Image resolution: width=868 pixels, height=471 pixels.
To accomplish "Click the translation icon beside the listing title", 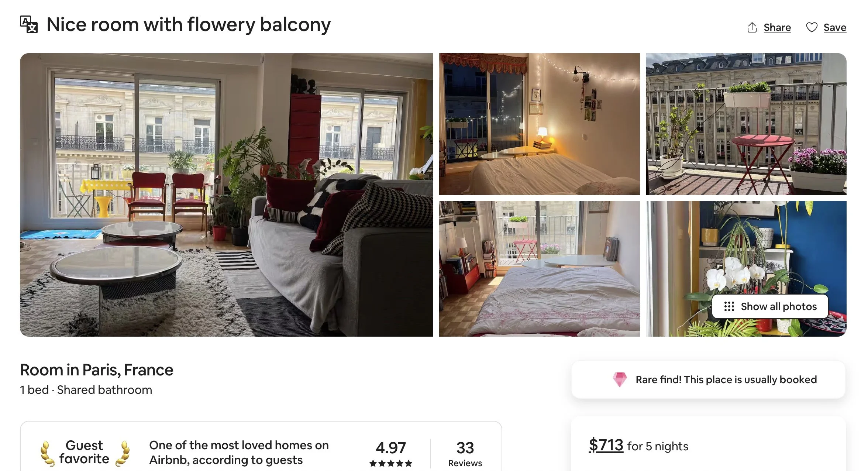I will [x=29, y=24].
